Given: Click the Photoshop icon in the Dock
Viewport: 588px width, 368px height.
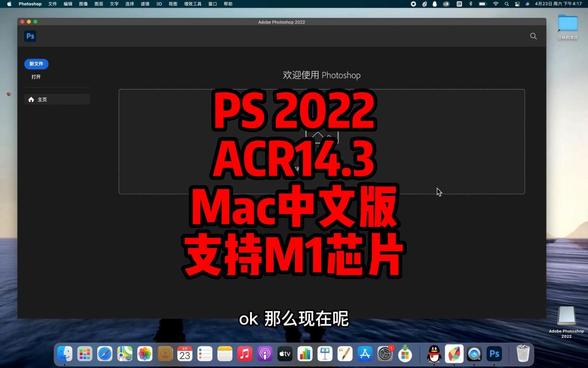Looking at the screenshot, I should click(x=494, y=354).
